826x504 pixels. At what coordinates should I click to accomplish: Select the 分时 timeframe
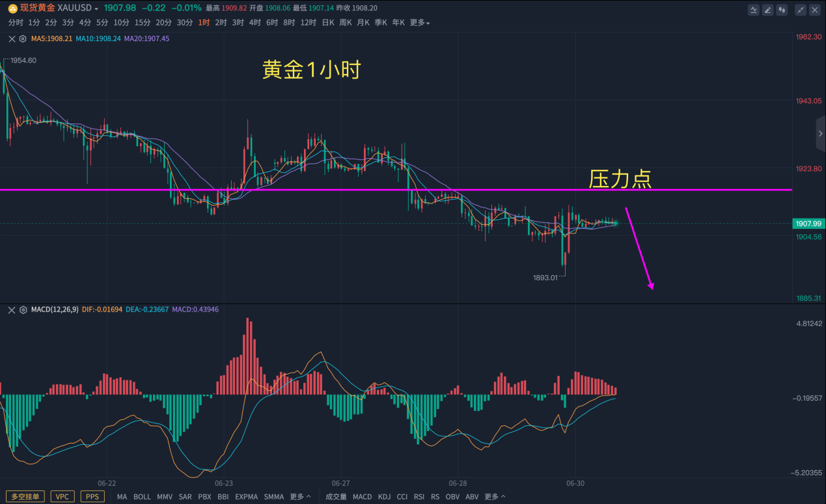[16, 23]
